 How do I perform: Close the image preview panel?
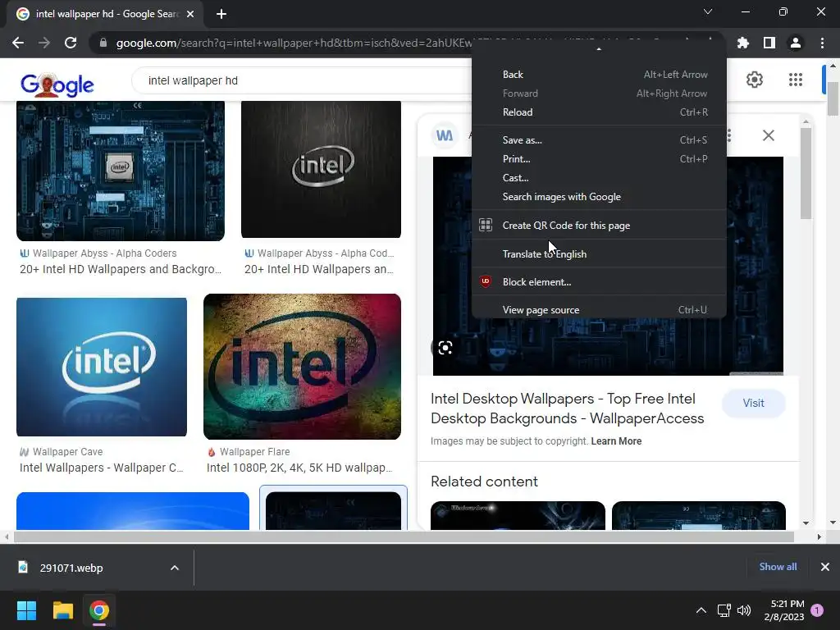point(768,135)
